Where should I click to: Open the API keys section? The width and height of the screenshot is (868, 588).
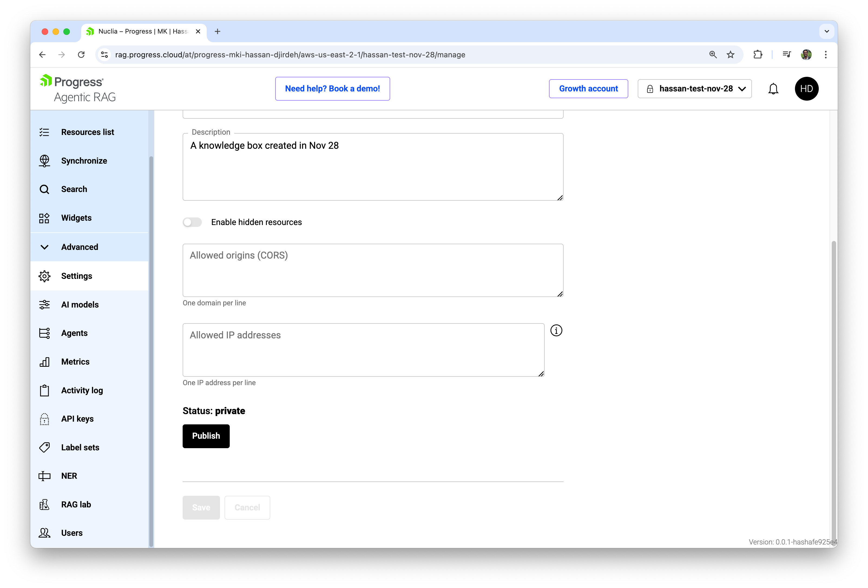tap(77, 418)
